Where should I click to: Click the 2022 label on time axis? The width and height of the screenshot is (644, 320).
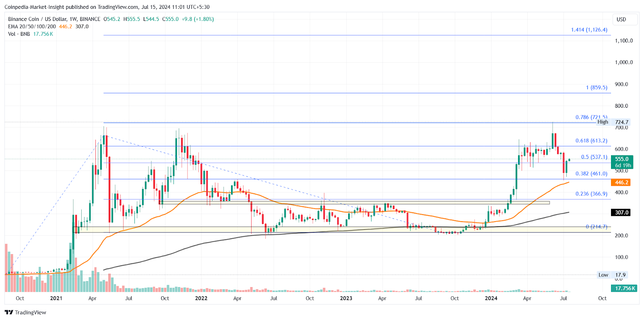click(x=201, y=298)
